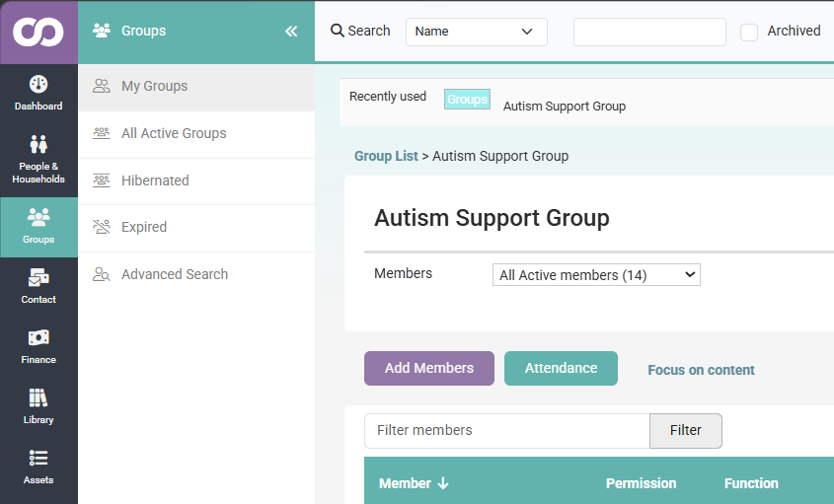Click the search magnifier icon
Image resolution: width=834 pixels, height=504 pixels.
338,31
